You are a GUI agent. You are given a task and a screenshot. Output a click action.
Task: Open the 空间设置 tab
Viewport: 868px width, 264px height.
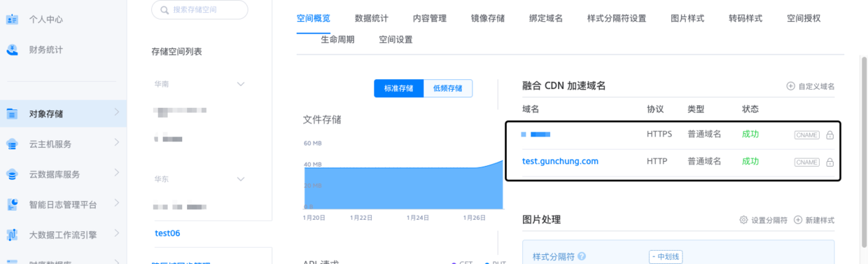pos(395,39)
